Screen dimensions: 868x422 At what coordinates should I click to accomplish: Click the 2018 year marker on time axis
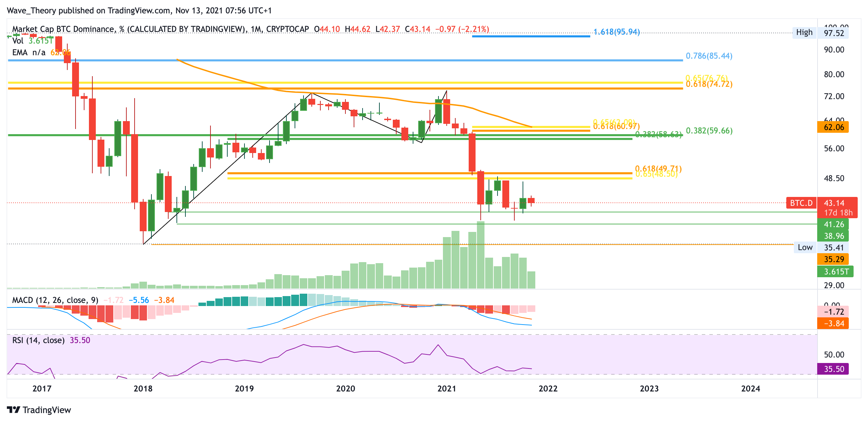point(143,388)
